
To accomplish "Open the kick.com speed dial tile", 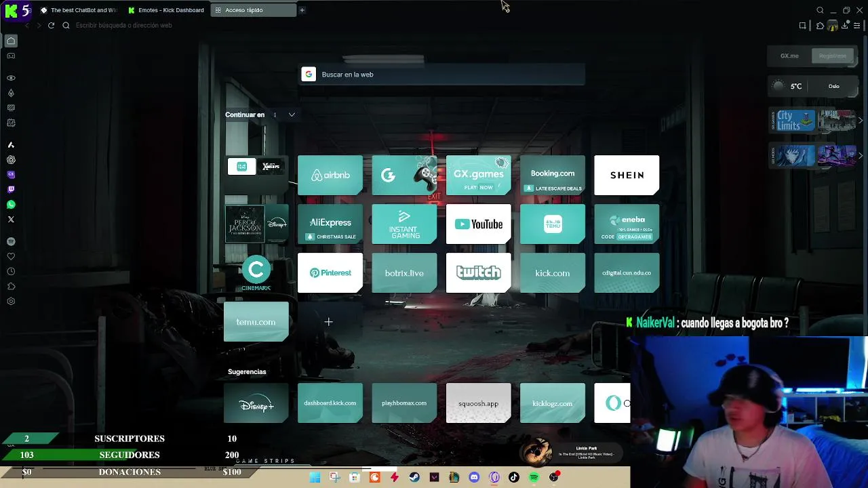I will (553, 273).
